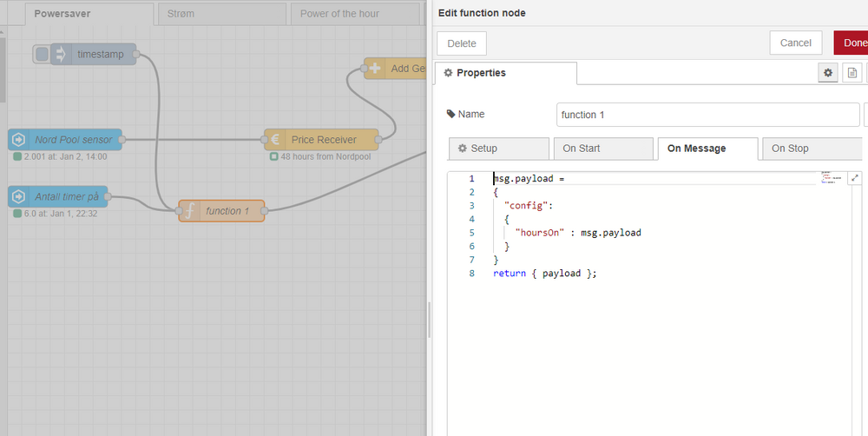Switch to the Strøm flow tab
868x436 pixels.
222,14
